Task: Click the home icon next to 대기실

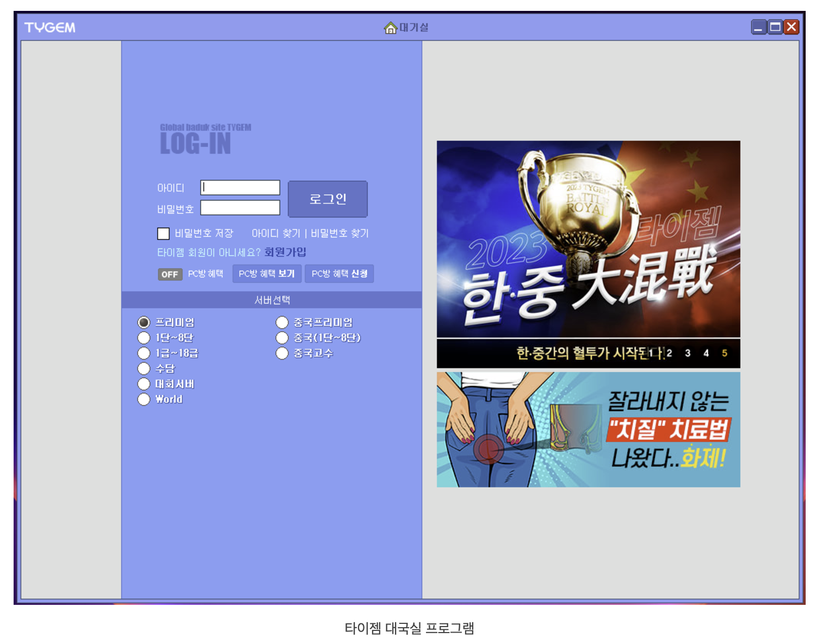Action: pyautogui.click(x=390, y=28)
